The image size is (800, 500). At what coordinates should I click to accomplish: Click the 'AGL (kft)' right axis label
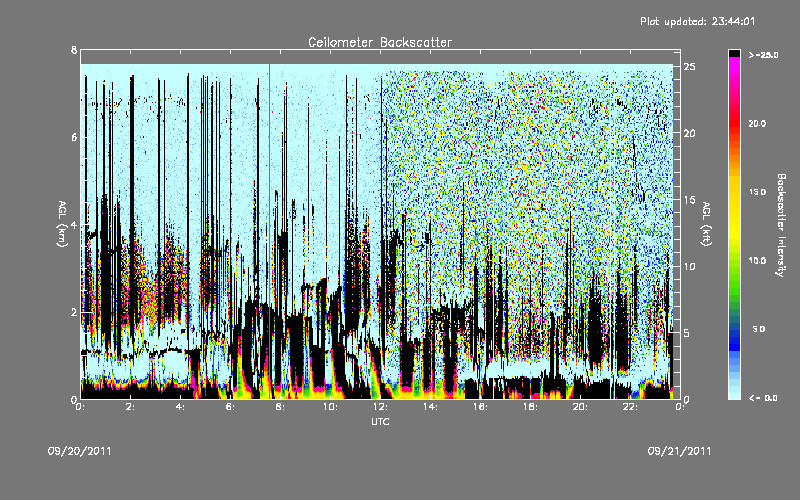[706, 224]
